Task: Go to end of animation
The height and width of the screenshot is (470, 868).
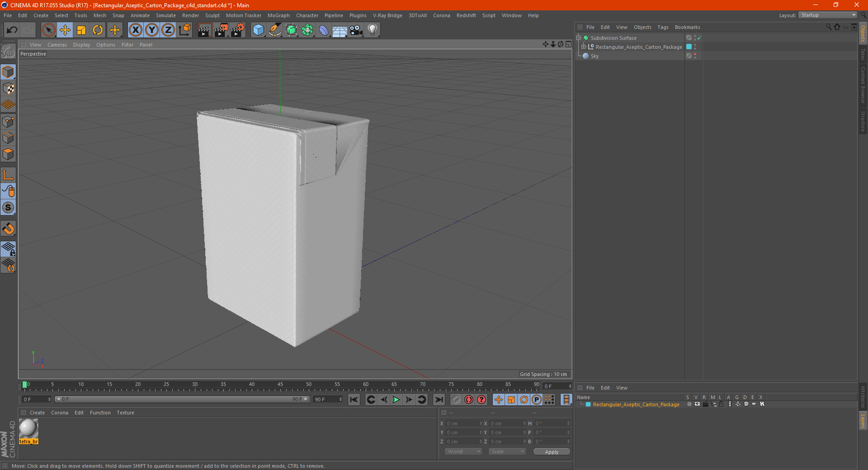Action: click(439, 399)
